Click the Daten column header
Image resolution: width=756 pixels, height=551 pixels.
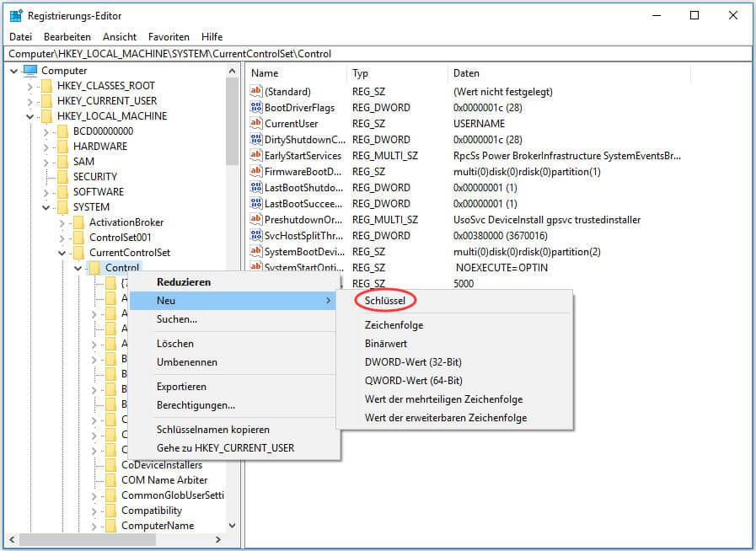coord(466,73)
